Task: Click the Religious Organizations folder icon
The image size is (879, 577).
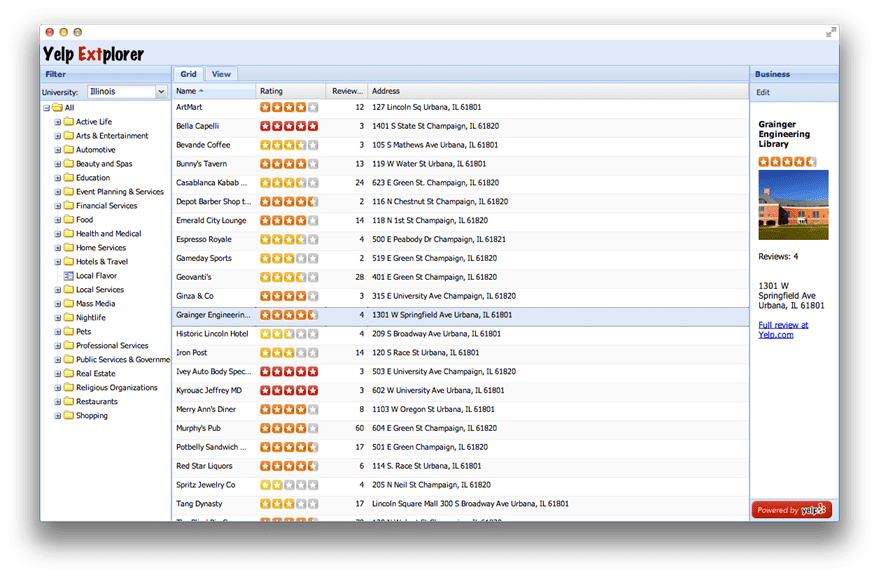Action: 68,387
